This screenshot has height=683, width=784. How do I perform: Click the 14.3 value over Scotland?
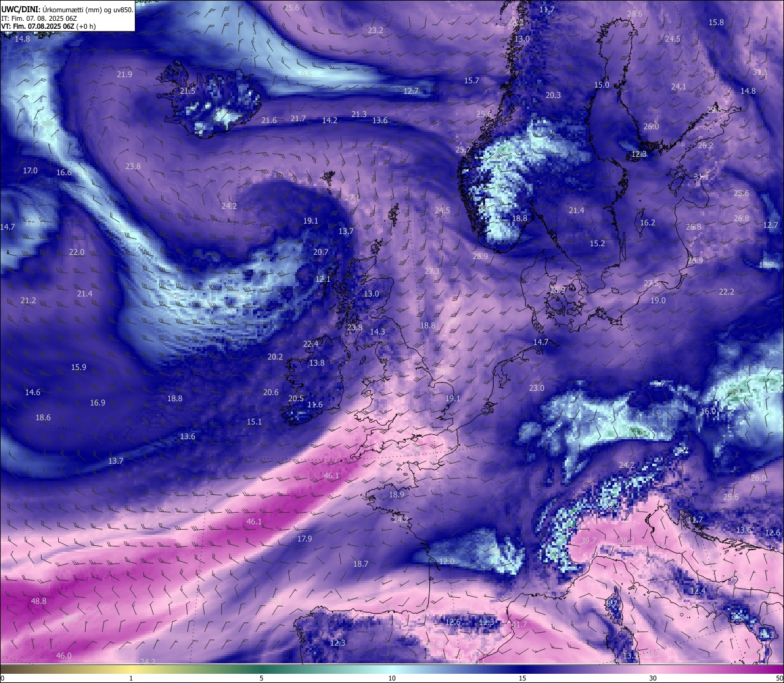pyautogui.click(x=377, y=332)
